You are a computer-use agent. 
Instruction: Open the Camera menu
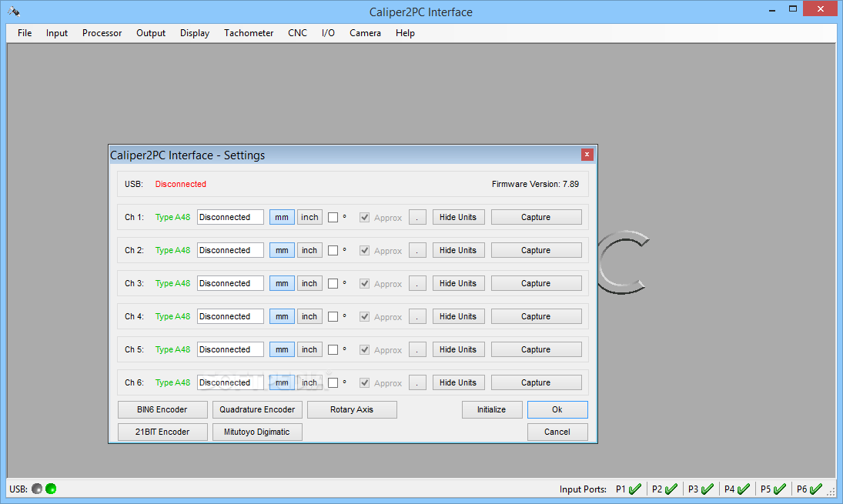coord(365,33)
